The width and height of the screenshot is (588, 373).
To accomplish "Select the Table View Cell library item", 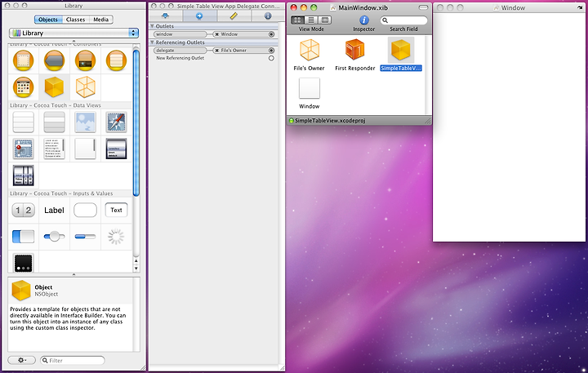I will [55, 122].
